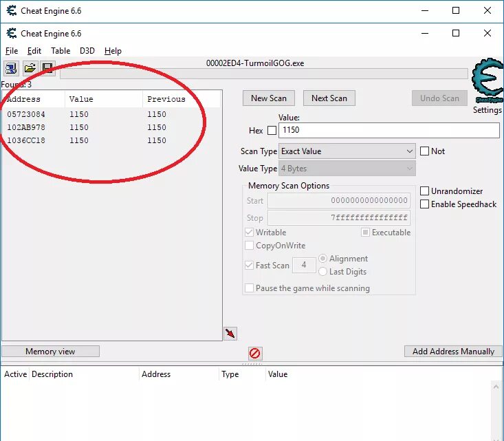Click the process name 00002ED4-TurmoilGOG.exe
The height and width of the screenshot is (441, 504).
click(x=255, y=63)
